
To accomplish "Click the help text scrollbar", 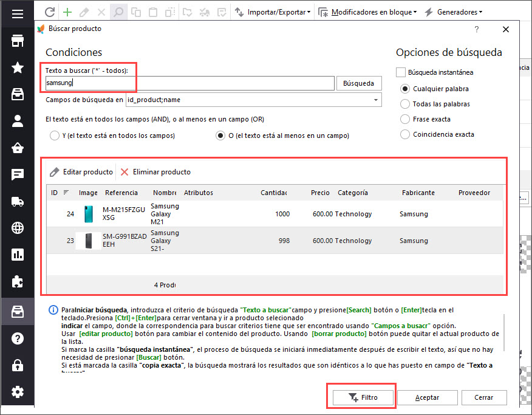I will [504, 332].
